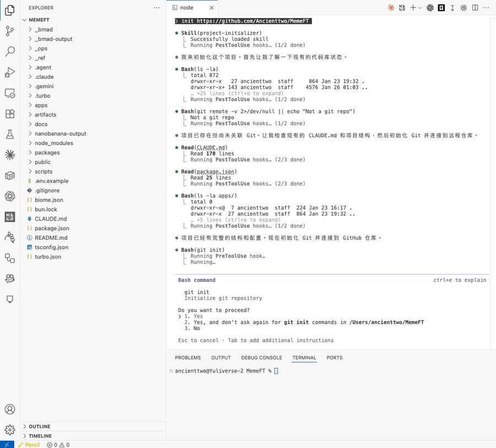Open the .gitignore file
Viewport: 496px width, 448px height.
93,191
